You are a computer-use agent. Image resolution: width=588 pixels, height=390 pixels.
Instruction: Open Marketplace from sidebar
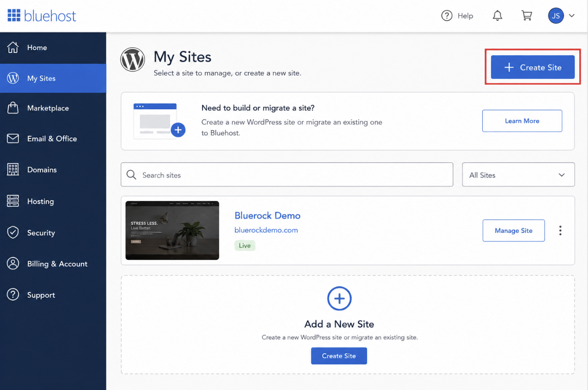pos(53,108)
